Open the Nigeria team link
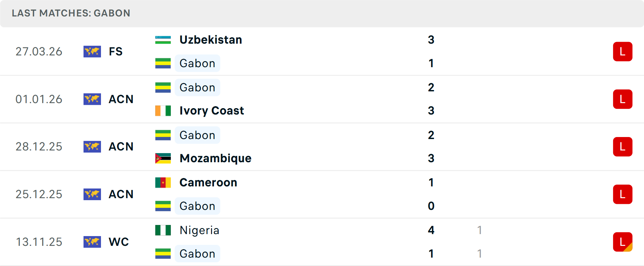This screenshot has width=644, height=266. (199, 230)
